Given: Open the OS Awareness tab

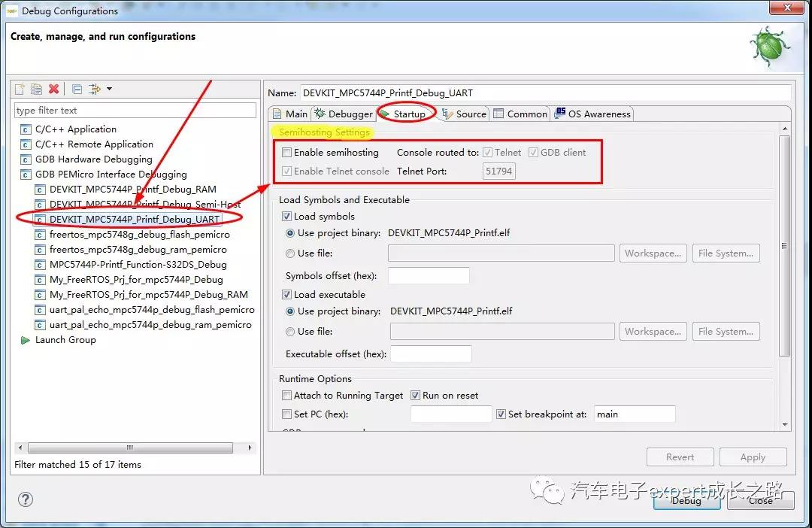Looking at the screenshot, I should [593, 114].
